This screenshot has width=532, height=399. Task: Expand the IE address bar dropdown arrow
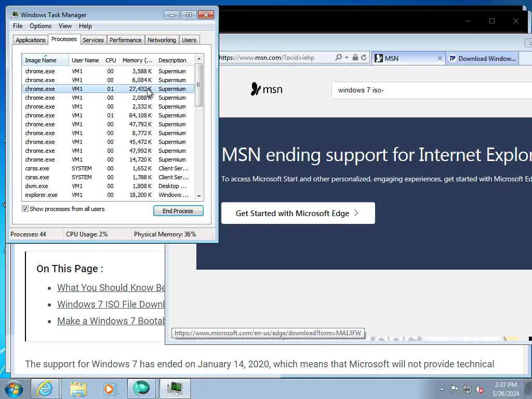(x=347, y=58)
